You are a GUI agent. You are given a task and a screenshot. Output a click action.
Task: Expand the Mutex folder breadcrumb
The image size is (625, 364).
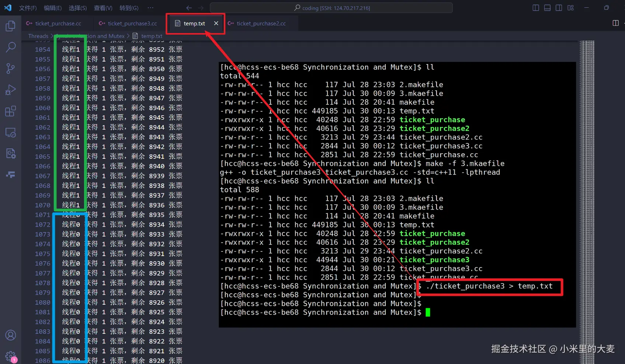91,36
